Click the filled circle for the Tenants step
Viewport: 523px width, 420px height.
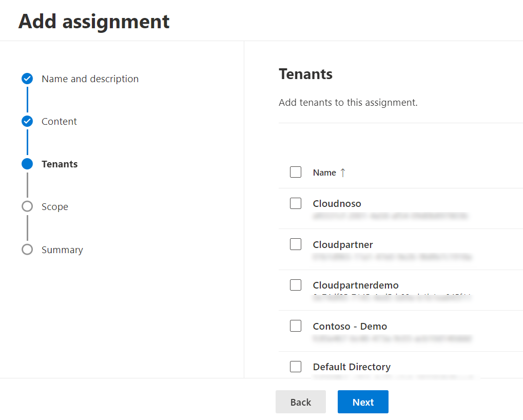[x=27, y=164]
